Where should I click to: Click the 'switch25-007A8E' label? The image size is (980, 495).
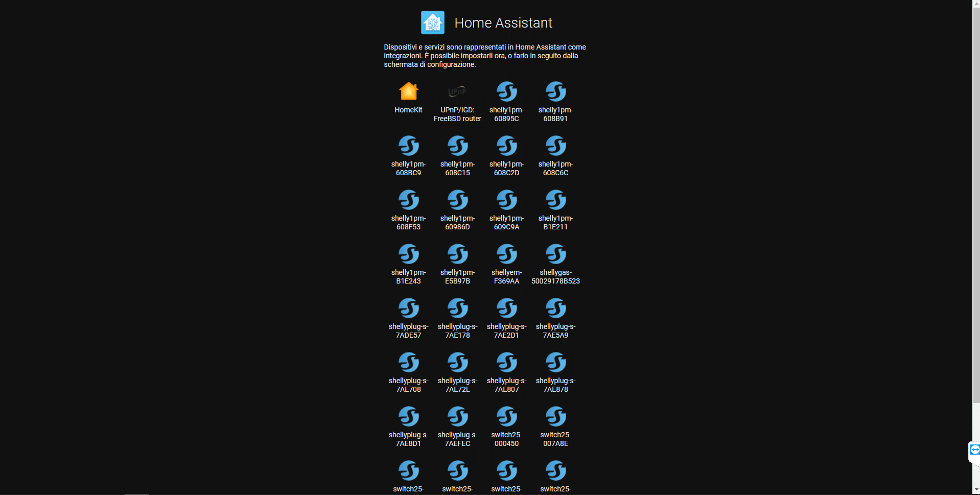click(x=555, y=439)
